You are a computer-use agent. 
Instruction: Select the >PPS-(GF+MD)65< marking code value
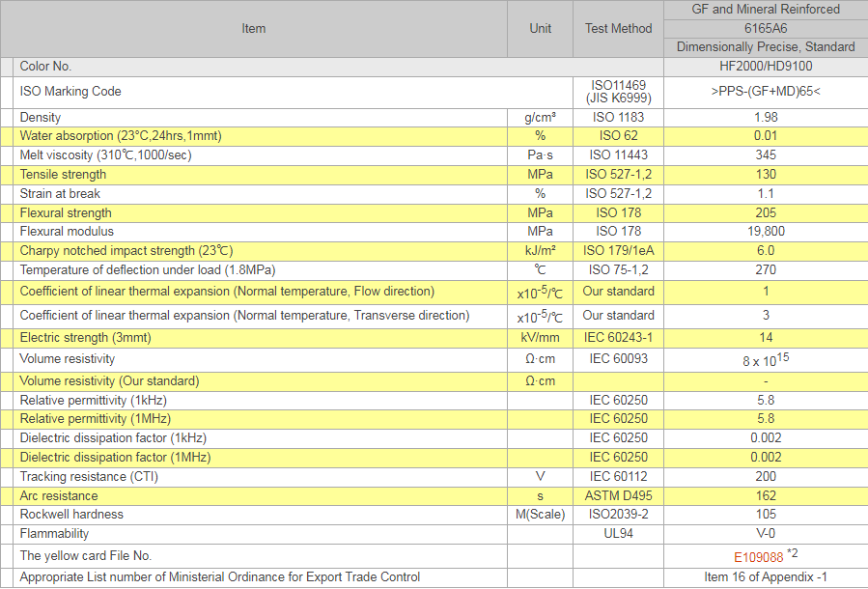click(766, 92)
